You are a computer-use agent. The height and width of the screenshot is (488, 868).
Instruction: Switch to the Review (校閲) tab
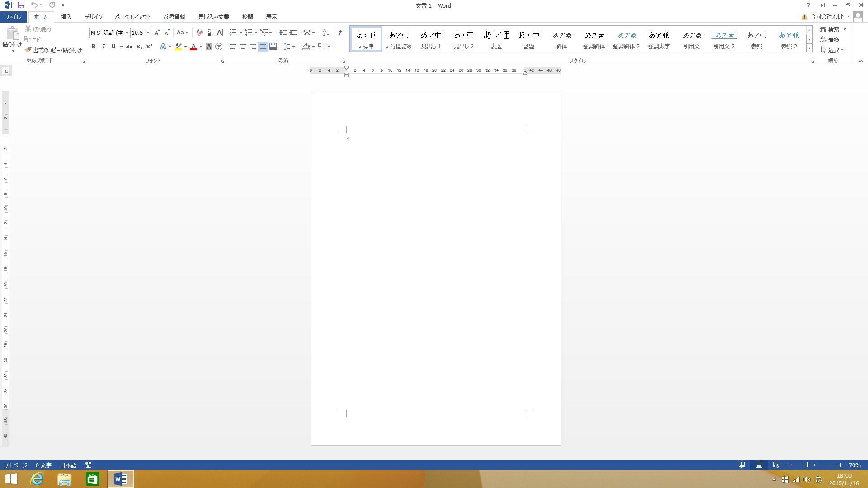(x=247, y=17)
